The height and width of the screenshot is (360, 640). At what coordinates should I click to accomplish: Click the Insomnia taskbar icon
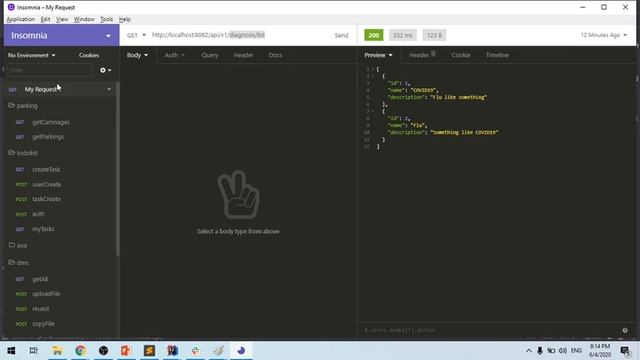241,351
